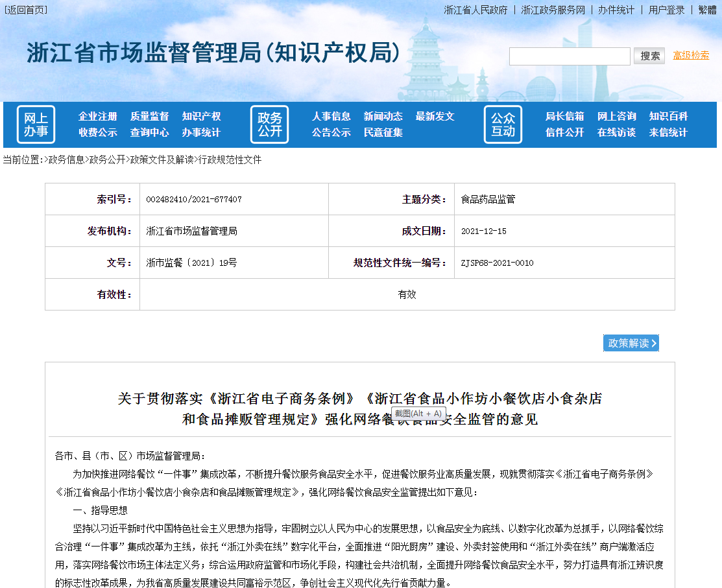Open 浙江省人民政府 top link
Image resolution: width=722 pixels, height=588 pixels.
475,10
